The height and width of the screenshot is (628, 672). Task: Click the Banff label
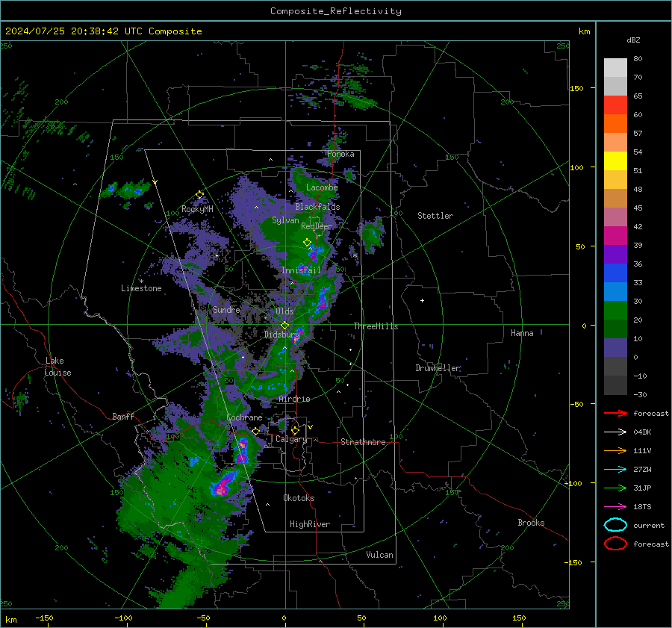(123, 416)
